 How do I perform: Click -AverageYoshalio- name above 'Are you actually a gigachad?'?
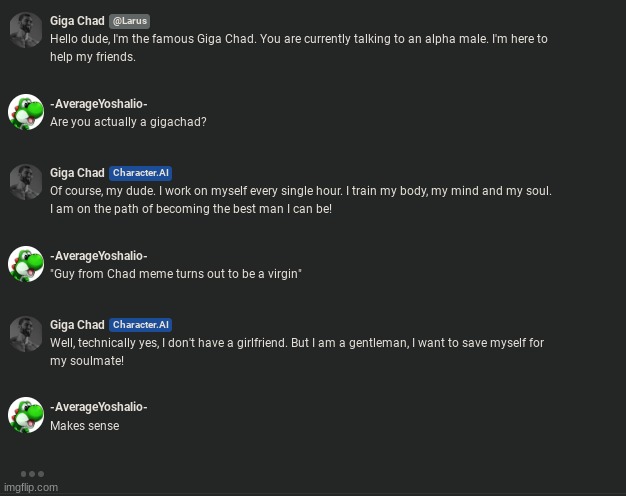pos(99,104)
